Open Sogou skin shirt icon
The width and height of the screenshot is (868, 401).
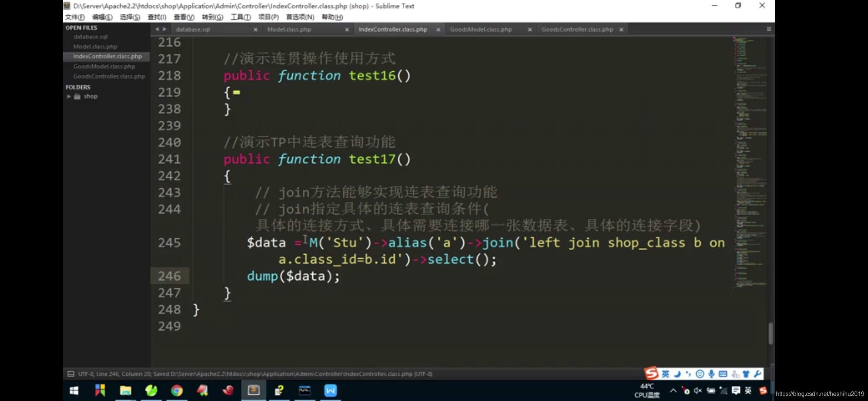[x=746, y=374]
